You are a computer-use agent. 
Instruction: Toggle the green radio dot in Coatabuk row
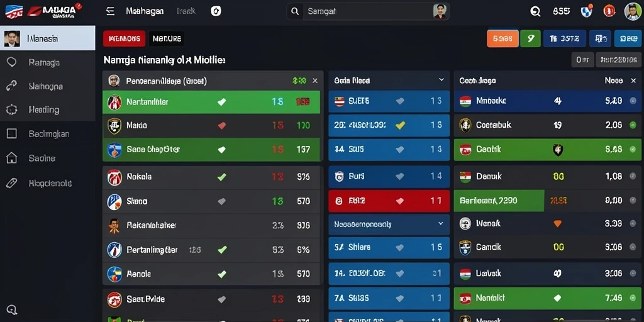coord(633,125)
